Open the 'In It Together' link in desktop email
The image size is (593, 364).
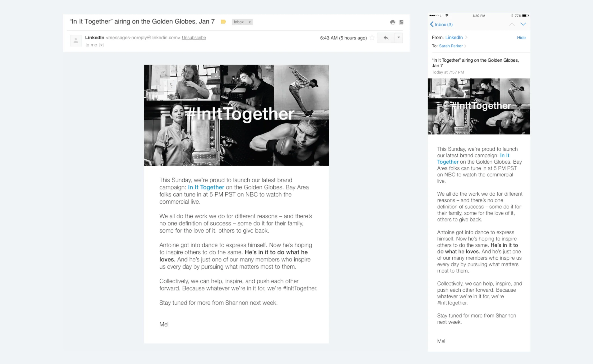206,187
